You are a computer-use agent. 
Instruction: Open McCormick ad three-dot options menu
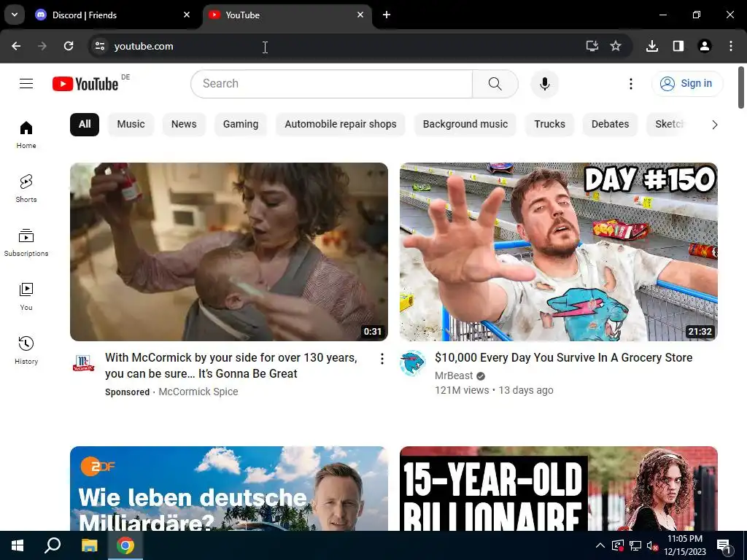382,359
